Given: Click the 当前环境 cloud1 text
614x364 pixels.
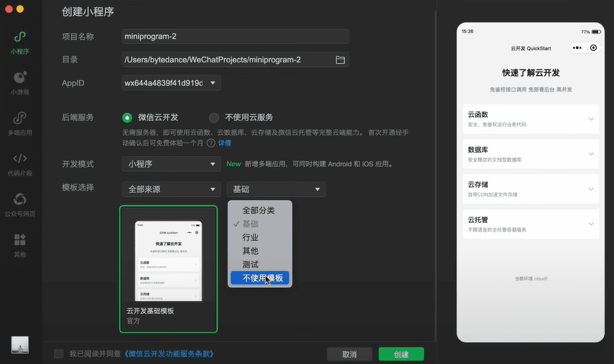Looking at the screenshot, I should [x=531, y=279].
